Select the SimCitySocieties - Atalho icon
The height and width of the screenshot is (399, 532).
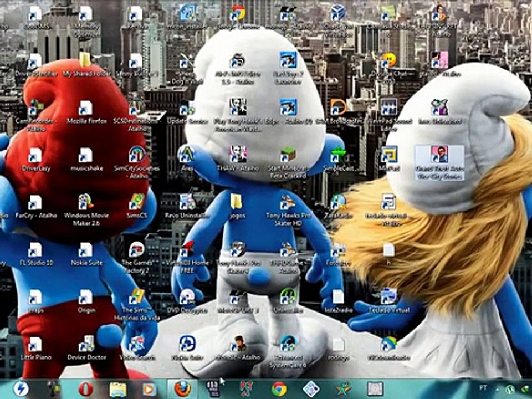pyautogui.click(x=137, y=163)
